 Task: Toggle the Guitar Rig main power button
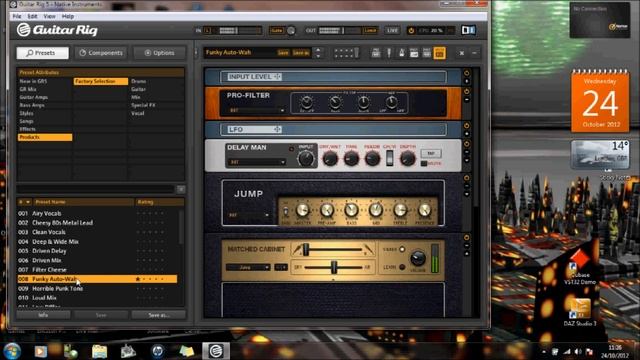pyautogui.click(x=411, y=31)
